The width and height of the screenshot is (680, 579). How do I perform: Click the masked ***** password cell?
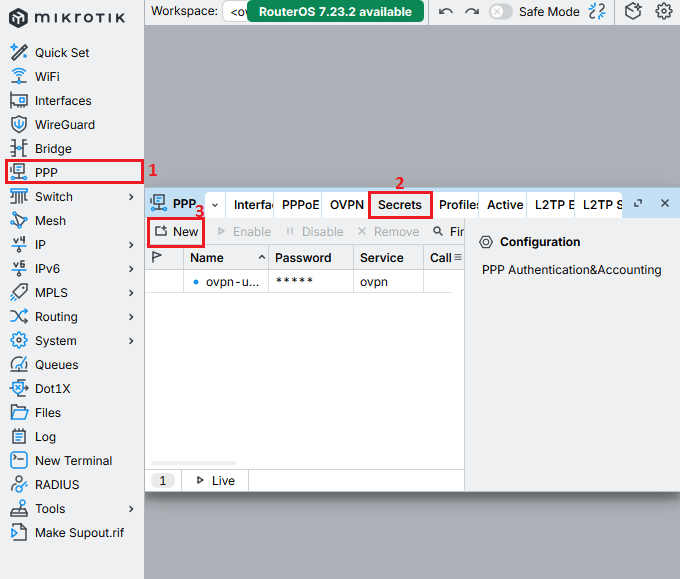click(311, 282)
